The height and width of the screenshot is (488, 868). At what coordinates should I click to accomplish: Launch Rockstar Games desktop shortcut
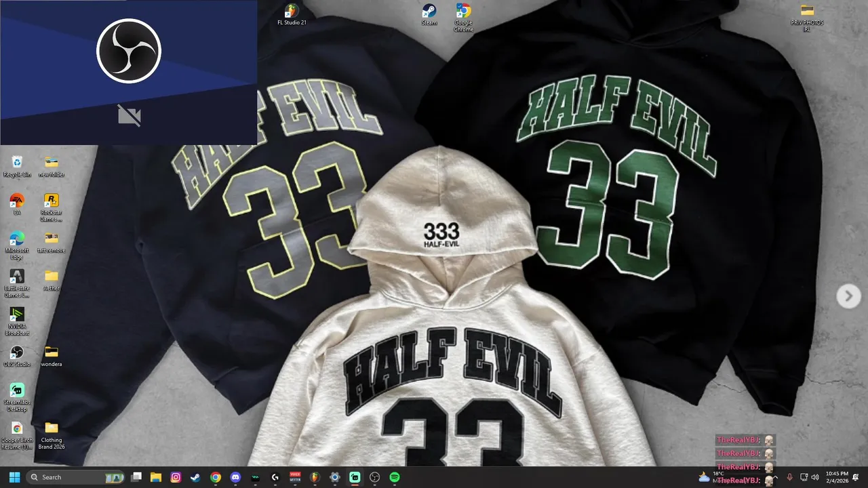point(52,207)
